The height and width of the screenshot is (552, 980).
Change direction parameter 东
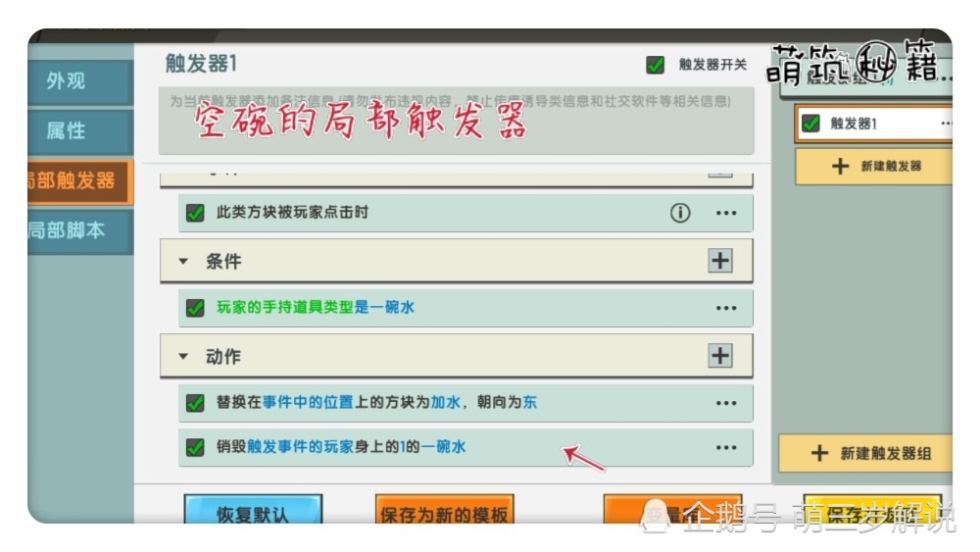coord(529,403)
